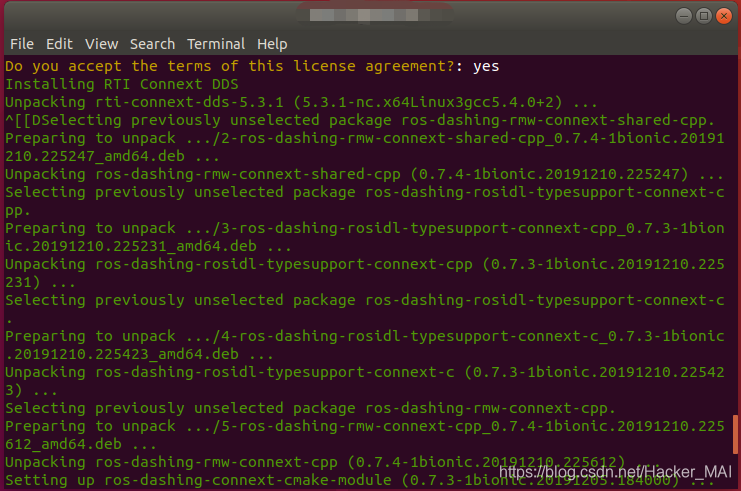Click 'Preparing to unpack .../3-ros-dashing-rosidl' line
Viewport: 741px width, 491px height.
coord(364,237)
